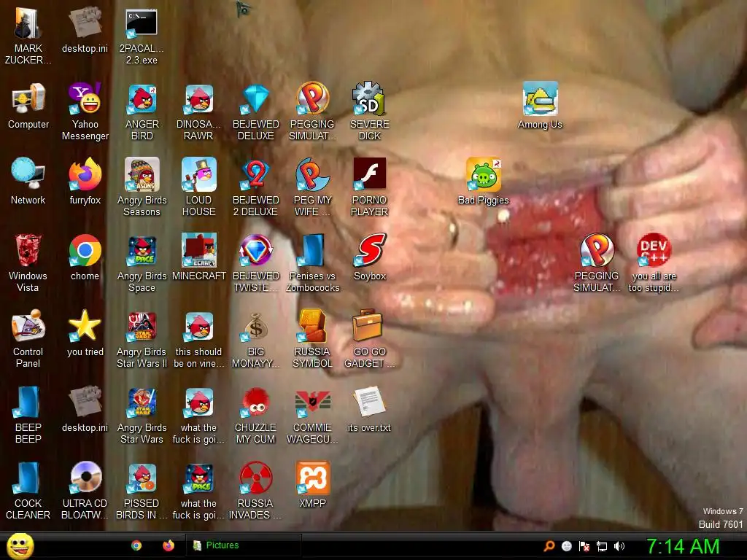Open the Flash PLAYER shortcut
The width and height of the screenshot is (747, 560).
click(x=370, y=188)
